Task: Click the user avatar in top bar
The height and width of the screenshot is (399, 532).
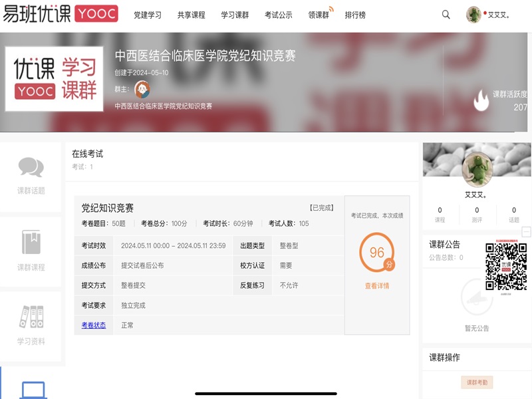Action: point(474,15)
